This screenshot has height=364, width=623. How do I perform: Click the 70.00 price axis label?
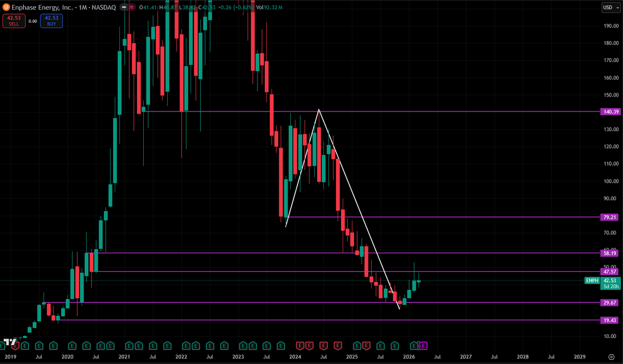click(610, 233)
